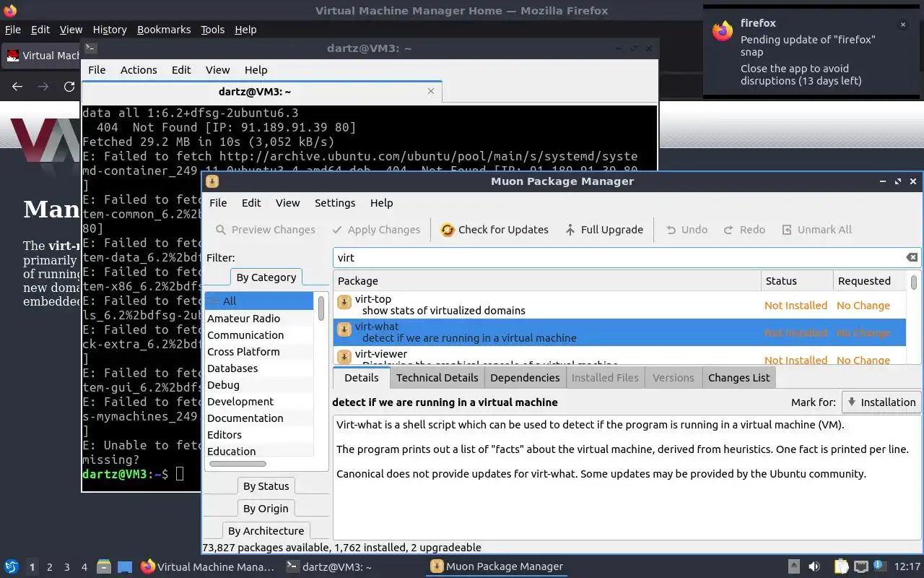Click the virt-top package status icon
The width and height of the screenshot is (924, 578).
pos(344,302)
